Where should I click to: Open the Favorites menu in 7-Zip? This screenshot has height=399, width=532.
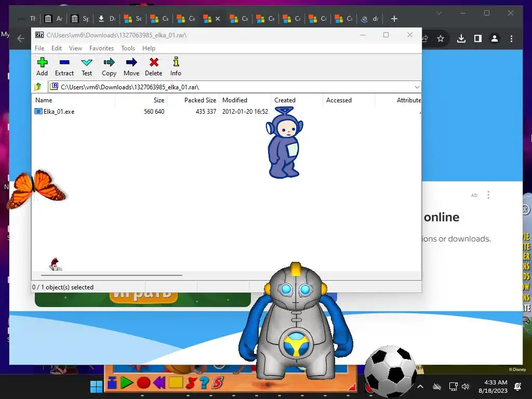click(x=101, y=48)
